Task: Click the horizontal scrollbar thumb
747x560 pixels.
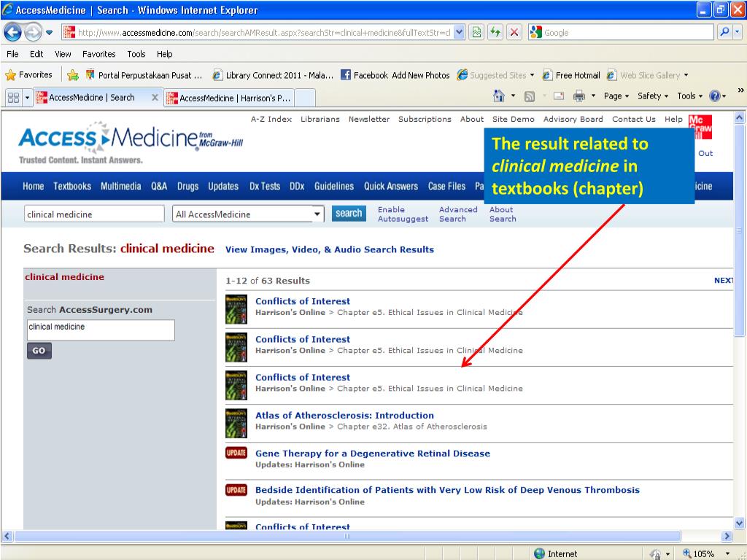Action: click(x=347, y=536)
